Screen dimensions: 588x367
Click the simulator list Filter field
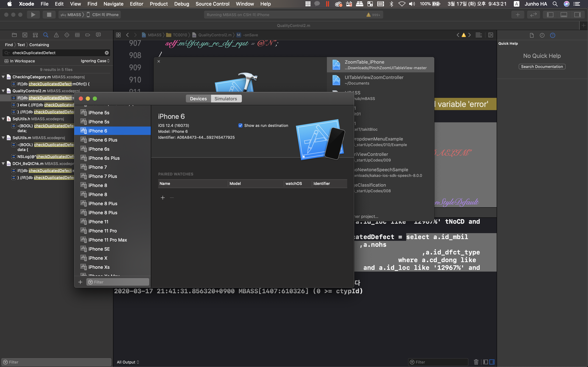point(118,282)
